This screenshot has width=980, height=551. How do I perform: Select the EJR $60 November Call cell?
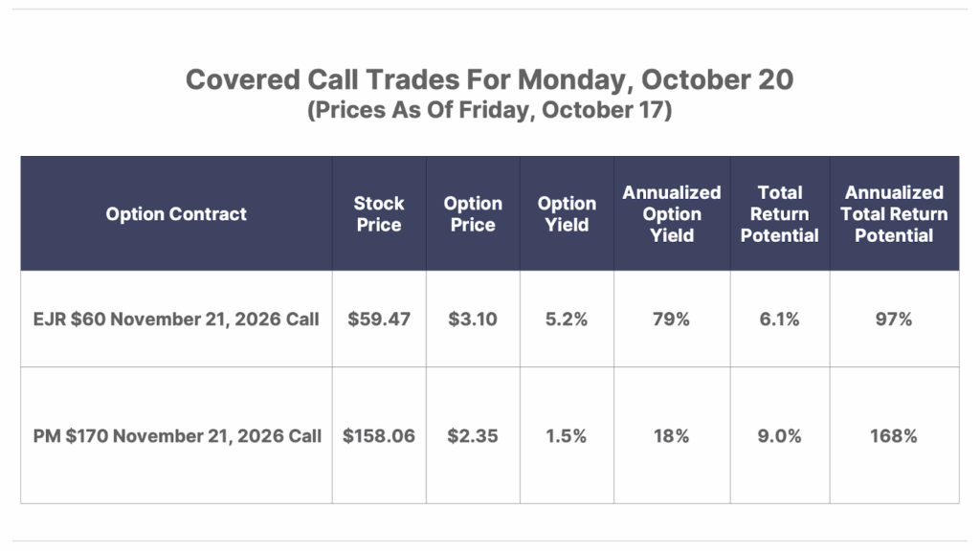pyautogui.click(x=176, y=320)
